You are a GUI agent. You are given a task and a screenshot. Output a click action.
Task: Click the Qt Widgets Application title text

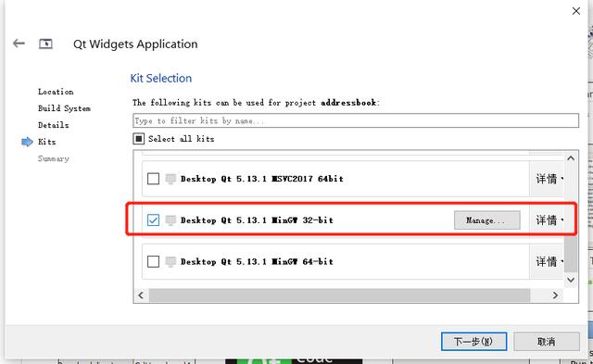tap(135, 44)
